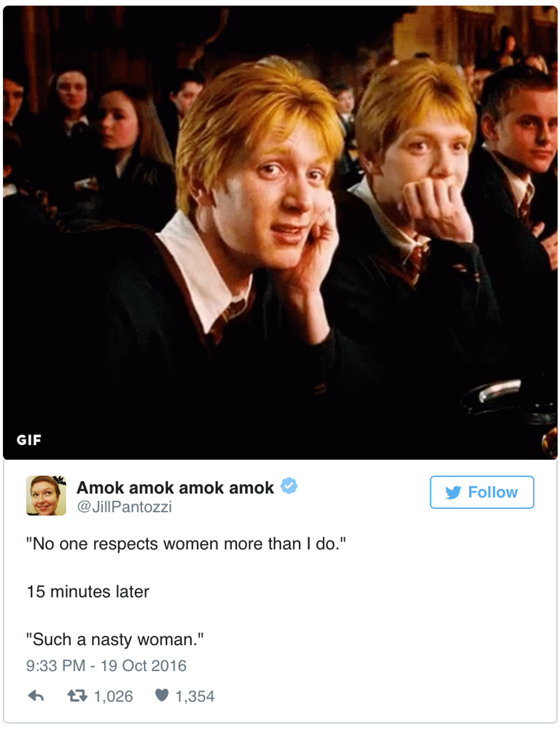
Task: Click the Twitter bird icon in Follow
Action: [x=453, y=492]
